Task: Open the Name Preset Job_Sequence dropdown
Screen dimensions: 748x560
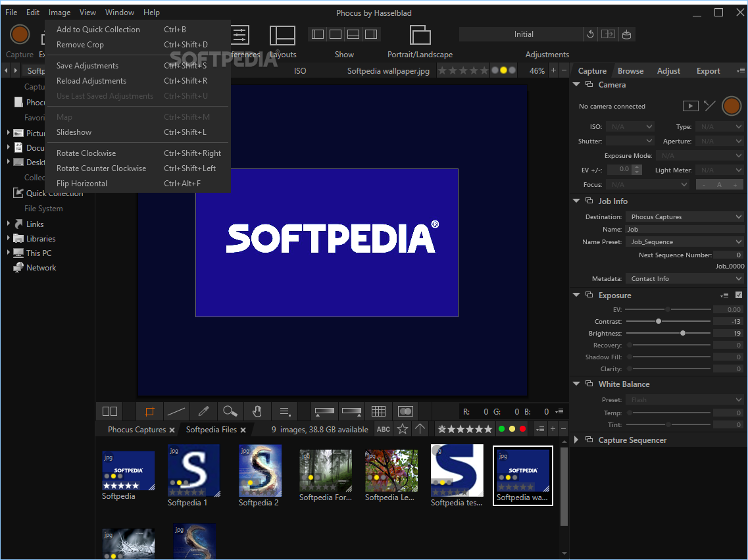Action: [685, 242]
